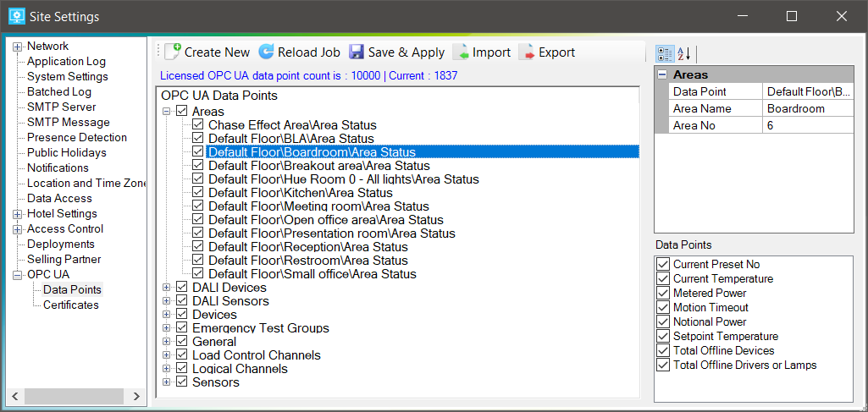Click the Reload Job refresh icon
The image size is (868, 412).
pyautogui.click(x=266, y=52)
